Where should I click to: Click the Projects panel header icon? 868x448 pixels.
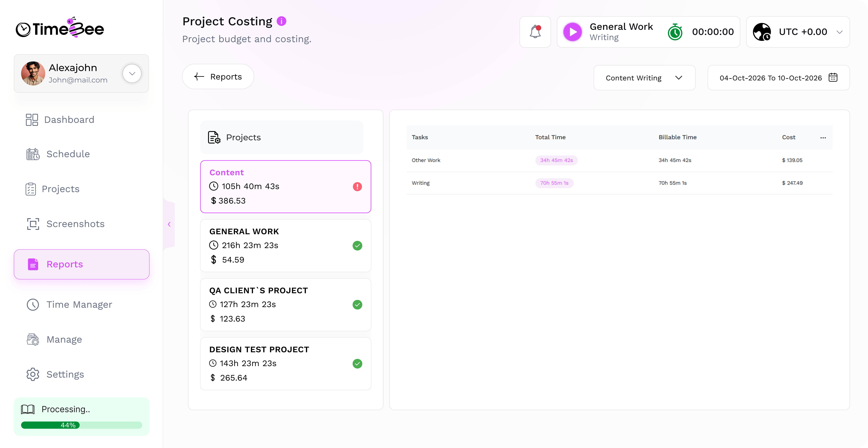point(214,137)
